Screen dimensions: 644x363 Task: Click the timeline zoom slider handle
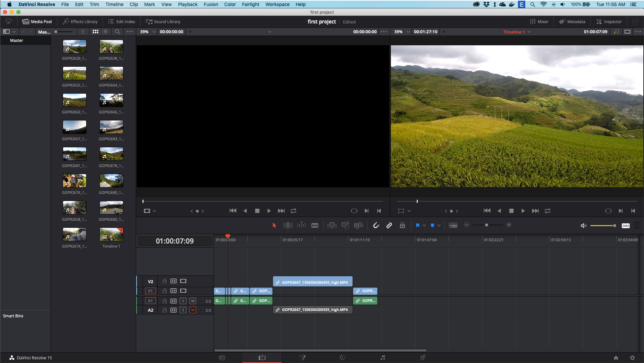(486, 225)
